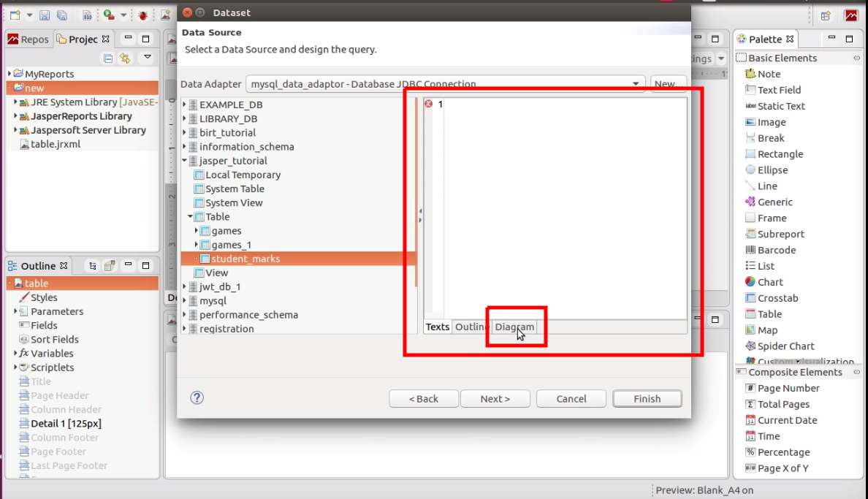Screen dimensions: 868x499
Task: Choose the Page X of Y element
Action: pos(777,468)
